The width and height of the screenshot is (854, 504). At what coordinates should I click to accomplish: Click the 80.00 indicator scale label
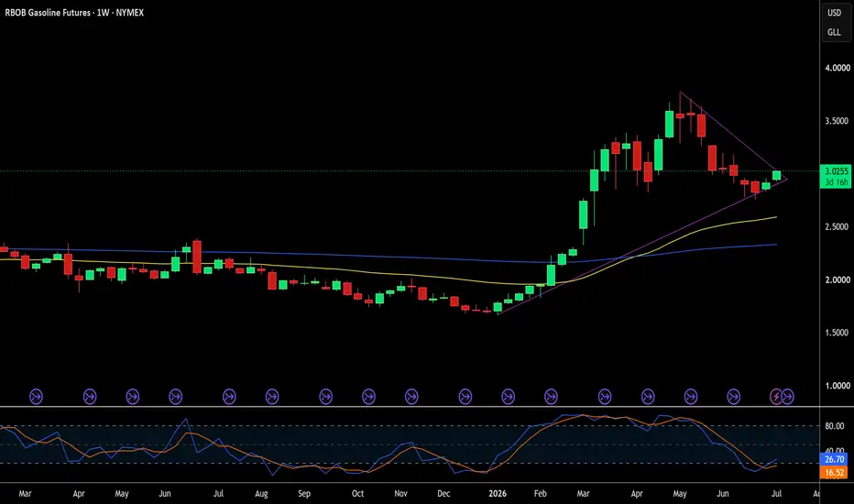click(835, 426)
